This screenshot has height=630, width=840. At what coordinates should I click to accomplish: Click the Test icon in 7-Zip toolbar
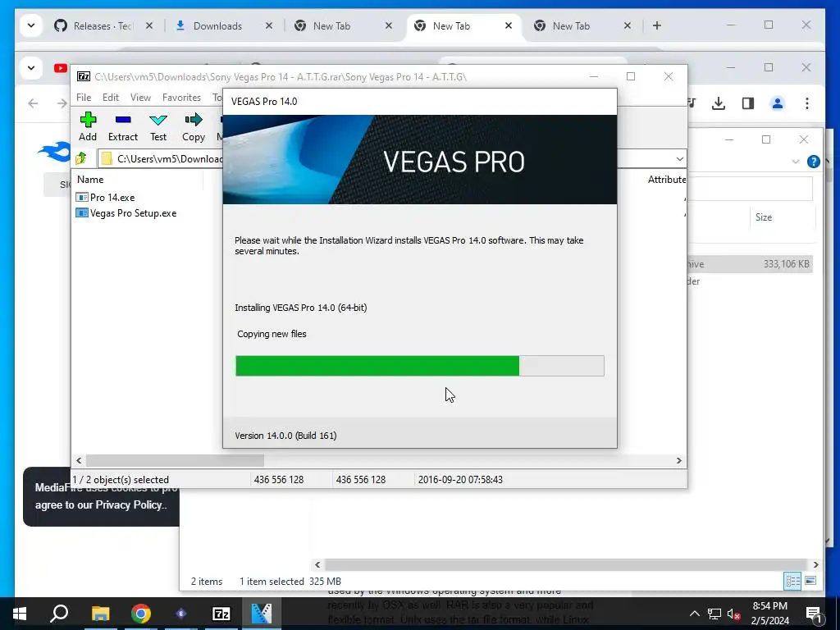click(158, 120)
